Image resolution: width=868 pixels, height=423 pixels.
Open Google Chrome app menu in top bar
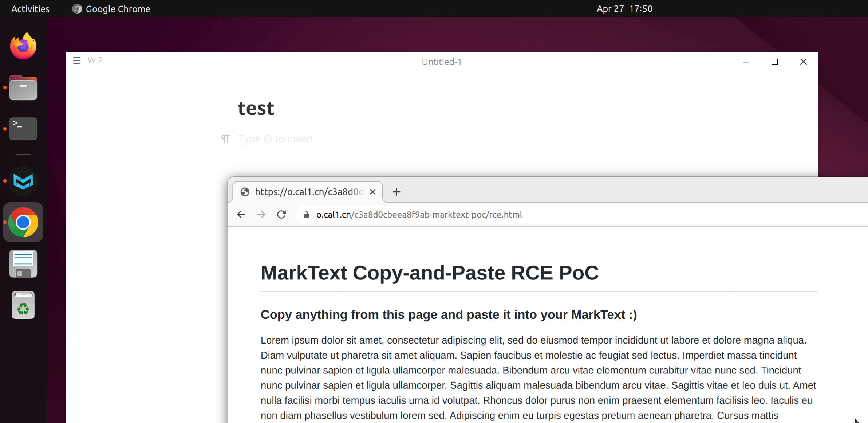pyautogui.click(x=111, y=9)
